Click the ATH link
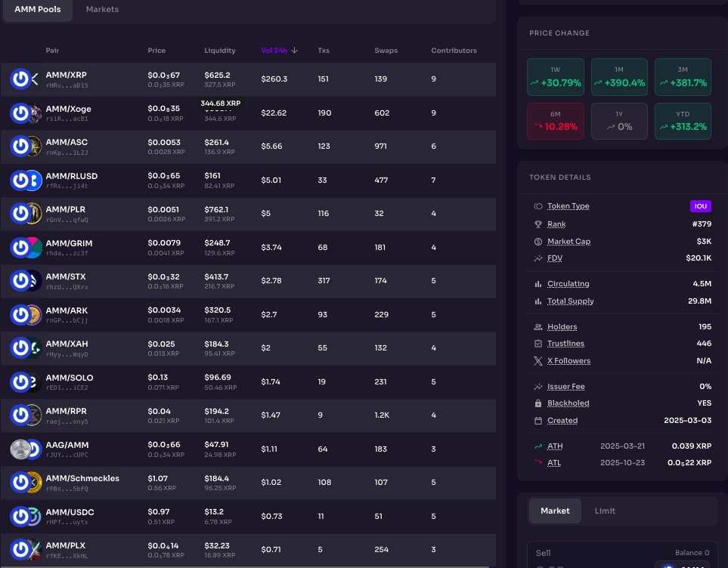Screen dimensions: 728x568 [554, 446]
